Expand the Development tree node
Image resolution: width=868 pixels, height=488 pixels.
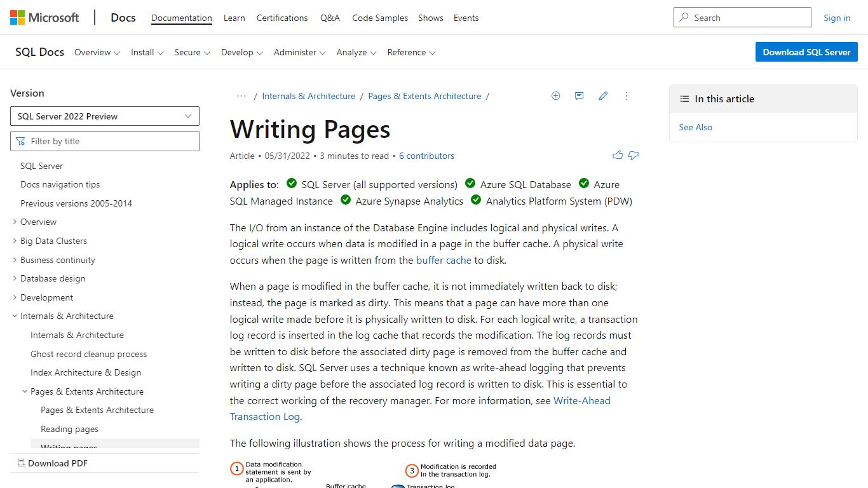pyautogui.click(x=15, y=297)
